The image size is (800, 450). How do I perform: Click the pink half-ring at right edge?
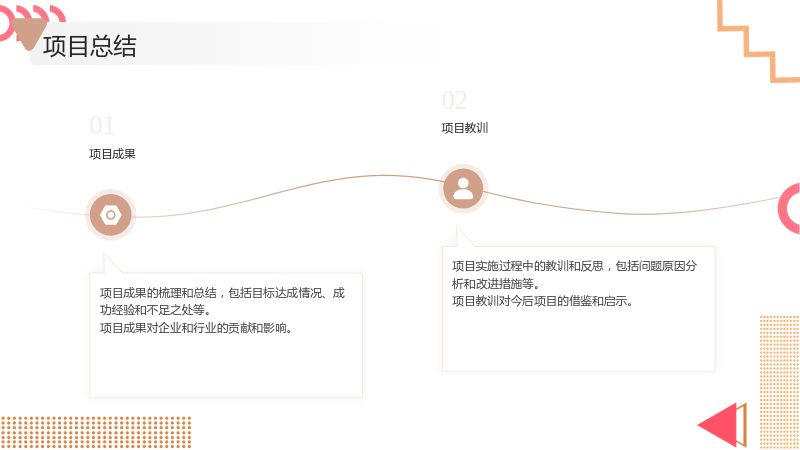coord(789,208)
